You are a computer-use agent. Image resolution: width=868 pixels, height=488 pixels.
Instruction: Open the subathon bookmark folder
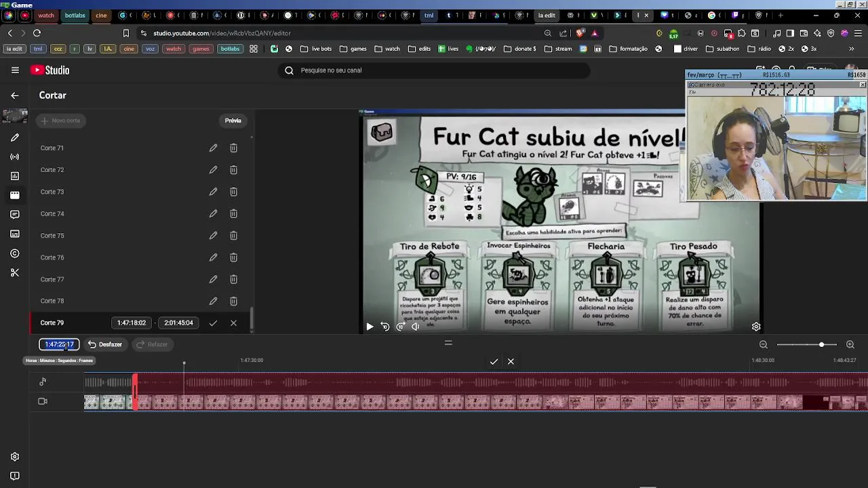723,49
